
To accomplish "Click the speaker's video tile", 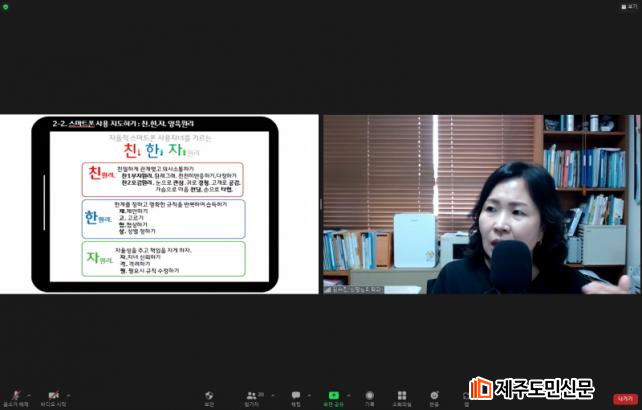I will point(481,204).
